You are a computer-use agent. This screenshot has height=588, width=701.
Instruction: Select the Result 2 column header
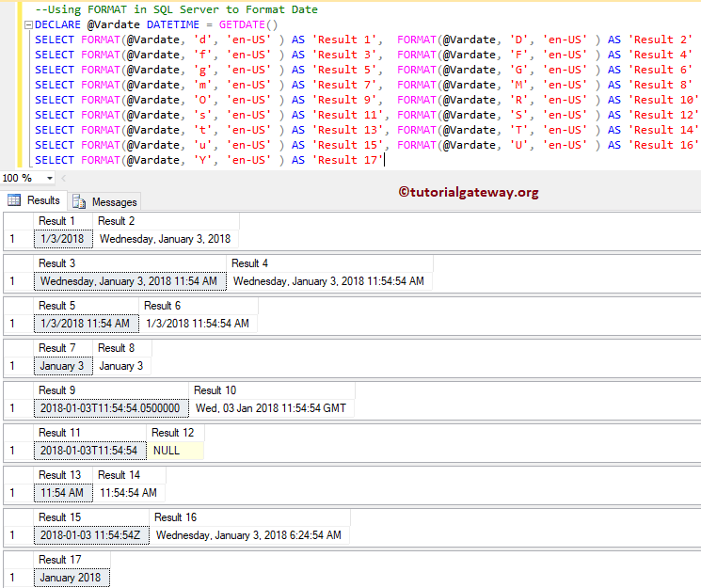166,221
